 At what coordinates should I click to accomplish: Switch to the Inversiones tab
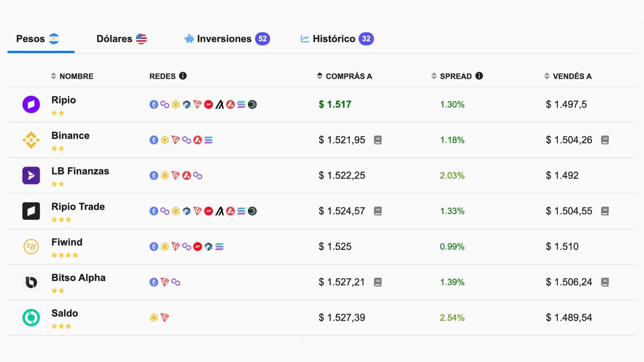coord(227,39)
